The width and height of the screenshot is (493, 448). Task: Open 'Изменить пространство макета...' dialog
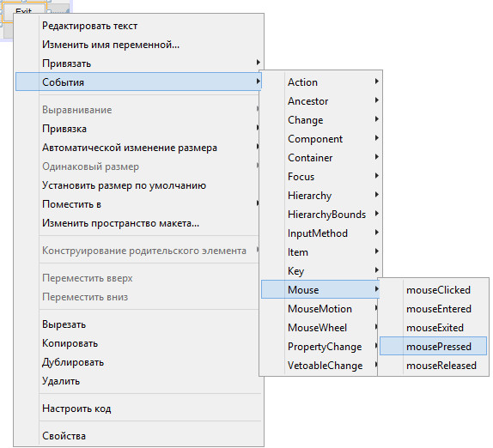click(138, 223)
